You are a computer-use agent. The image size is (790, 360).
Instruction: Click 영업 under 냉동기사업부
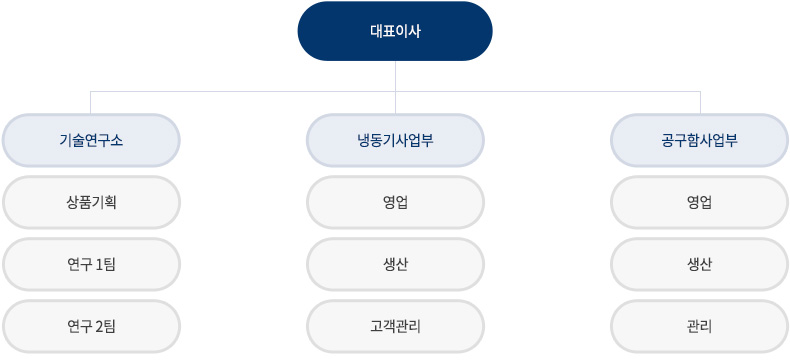[396, 202]
